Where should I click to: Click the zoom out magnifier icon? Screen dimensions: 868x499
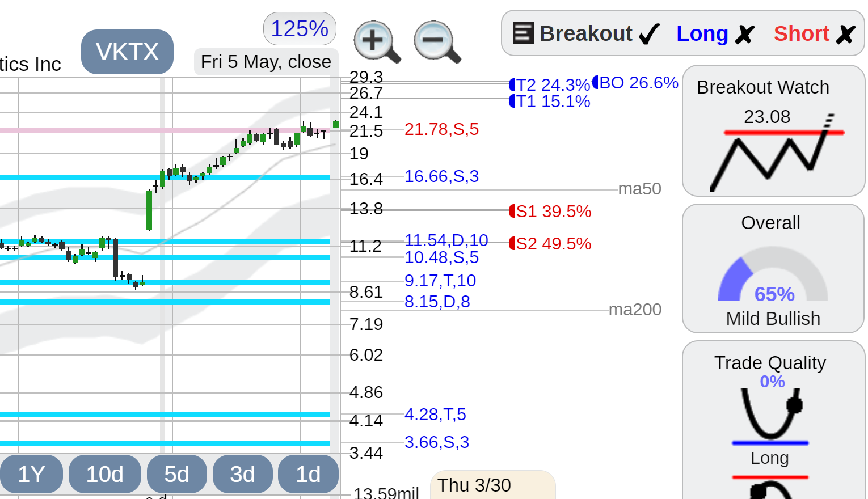(x=437, y=41)
